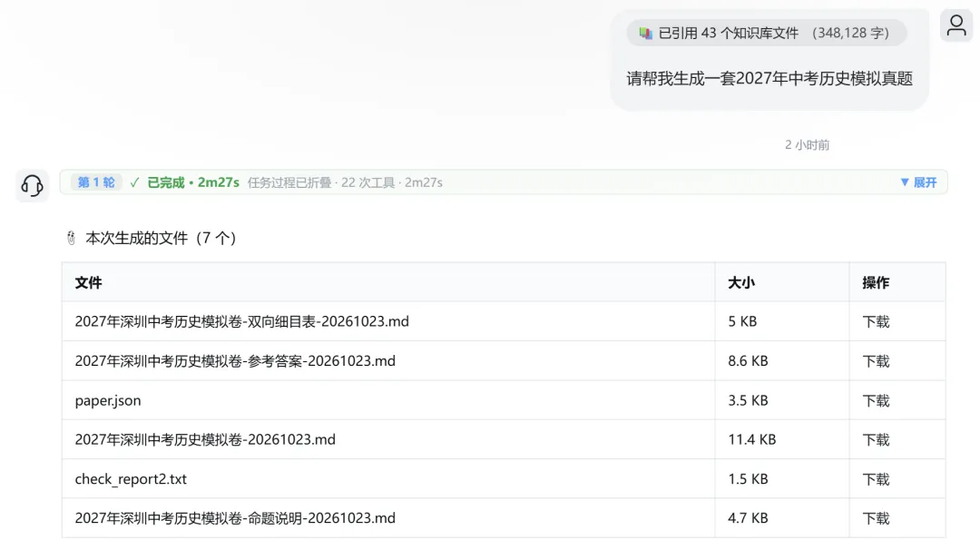The width and height of the screenshot is (980, 550).
Task: Download the paper.json file
Action: click(x=876, y=400)
